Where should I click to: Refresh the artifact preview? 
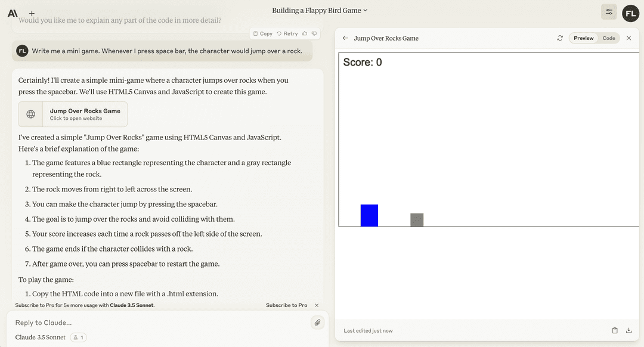(x=560, y=38)
